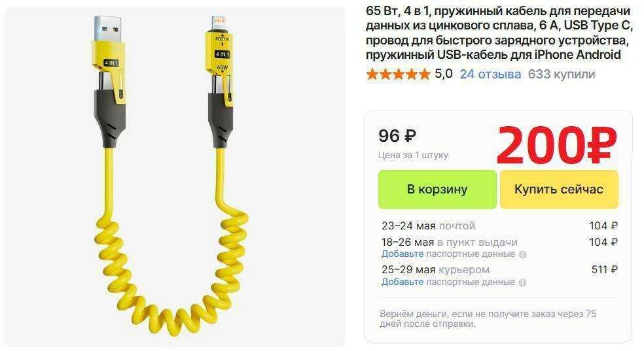Screen dimensions: 644x351
Task: Click the 65W marking on yellow adapter
Action: click(x=223, y=67)
